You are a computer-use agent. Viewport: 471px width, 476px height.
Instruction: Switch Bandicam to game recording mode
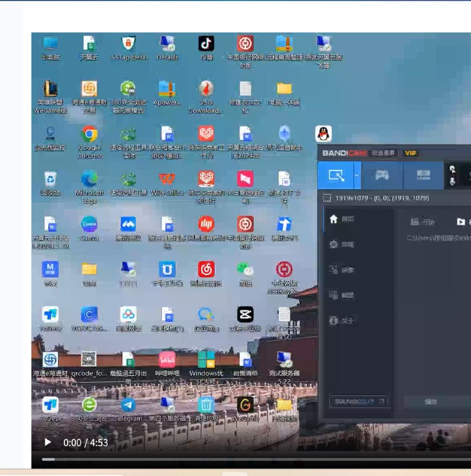click(382, 175)
